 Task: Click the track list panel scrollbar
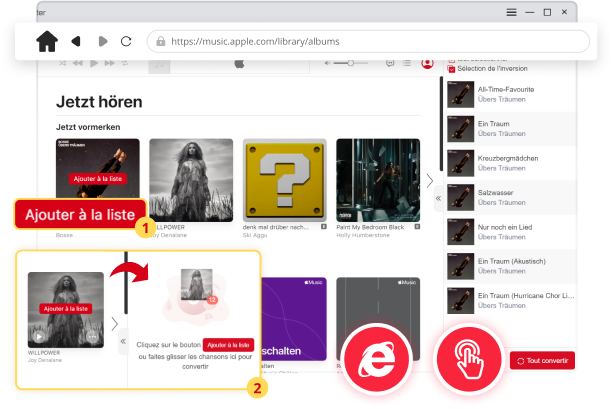tap(441, 124)
